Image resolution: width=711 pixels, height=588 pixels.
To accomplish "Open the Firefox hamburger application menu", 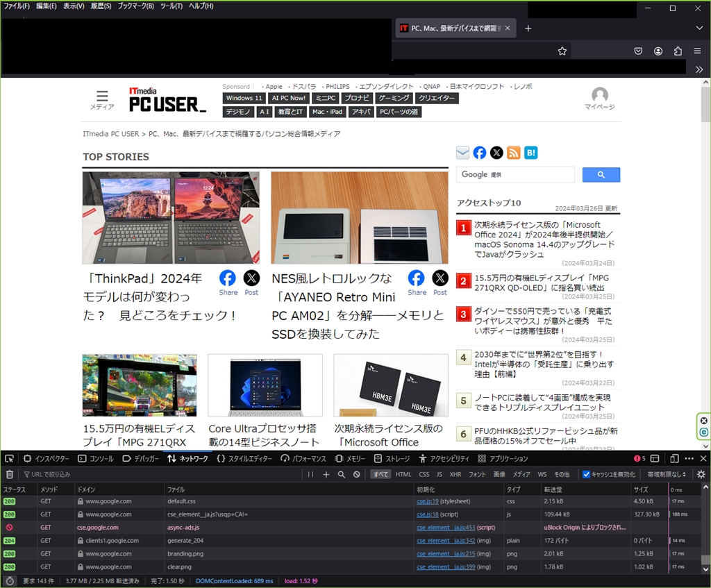I will 697,51.
